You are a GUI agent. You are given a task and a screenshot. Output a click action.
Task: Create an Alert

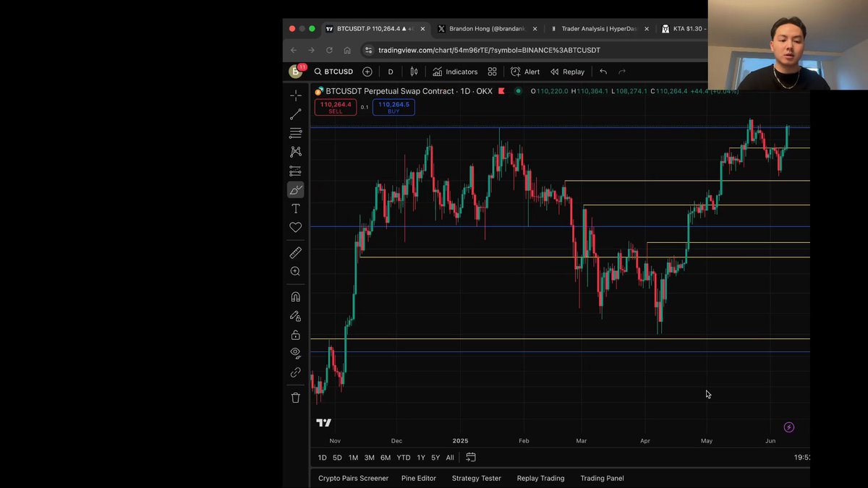click(x=525, y=72)
